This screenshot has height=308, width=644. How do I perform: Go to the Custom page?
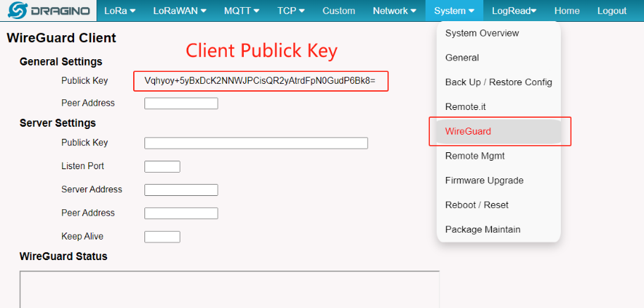click(339, 11)
